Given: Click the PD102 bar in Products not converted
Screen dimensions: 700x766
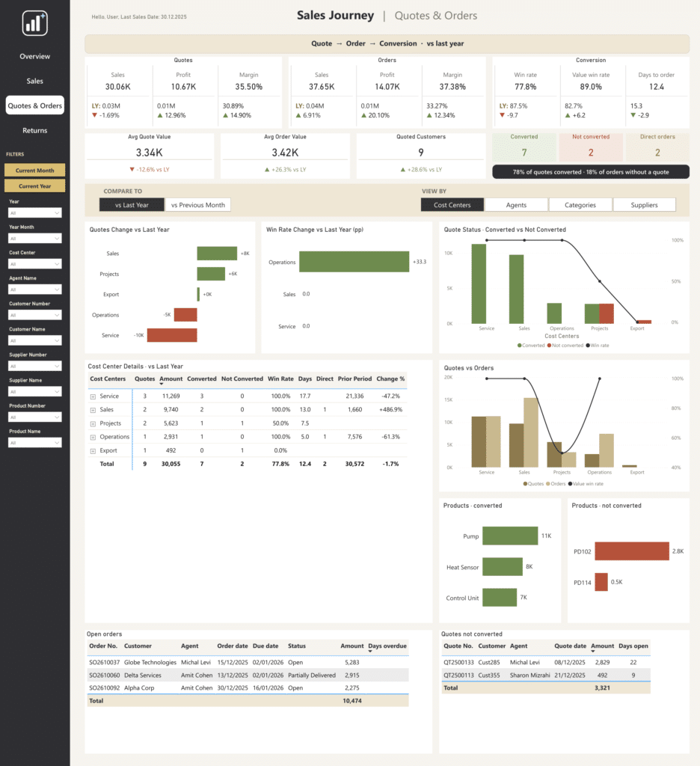Looking at the screenshot, I should pos(632,551).
